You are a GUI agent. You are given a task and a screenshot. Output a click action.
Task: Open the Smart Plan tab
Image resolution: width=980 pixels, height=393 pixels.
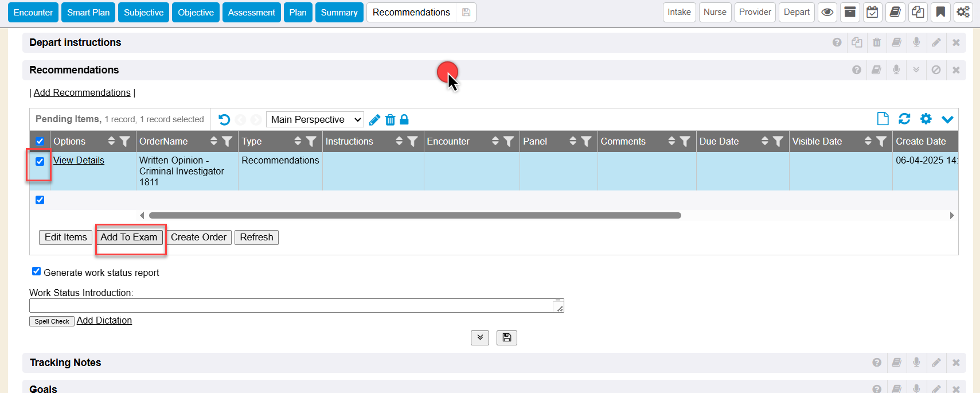(x=88, y=12)
